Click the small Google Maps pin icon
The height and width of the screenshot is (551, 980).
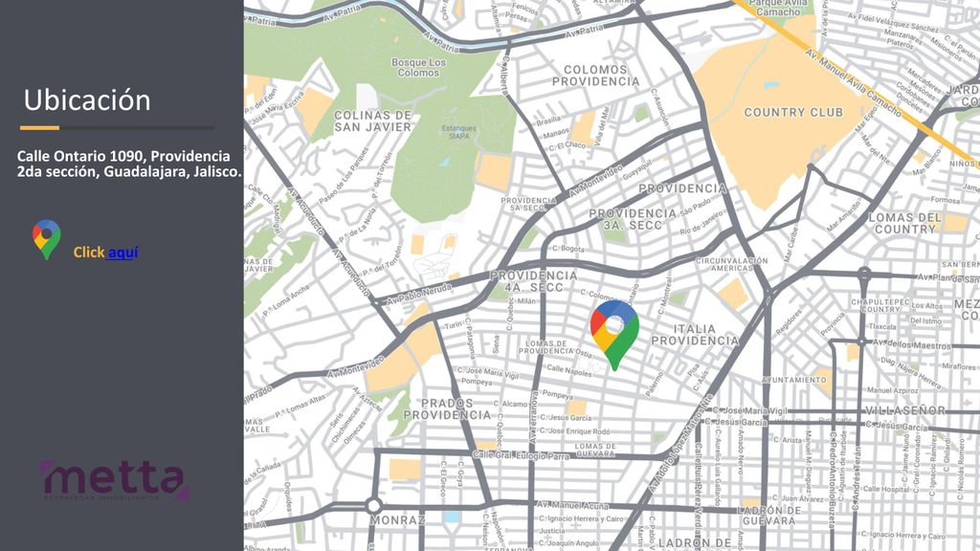(47, 239)
